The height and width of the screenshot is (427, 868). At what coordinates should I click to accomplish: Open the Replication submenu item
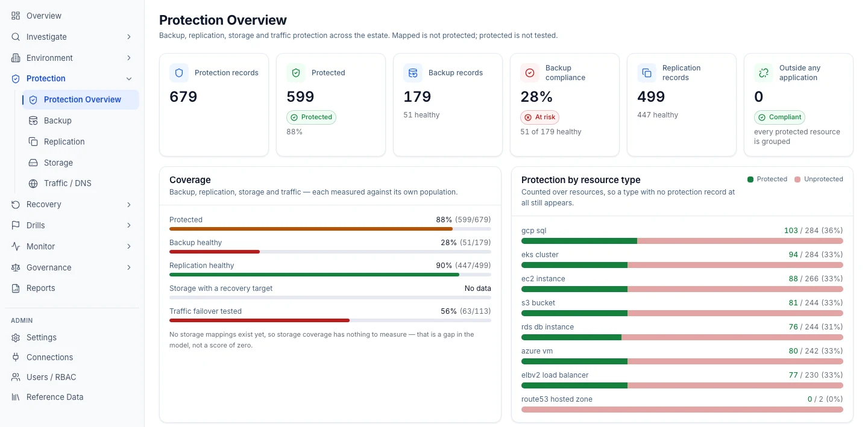[81, 142]
